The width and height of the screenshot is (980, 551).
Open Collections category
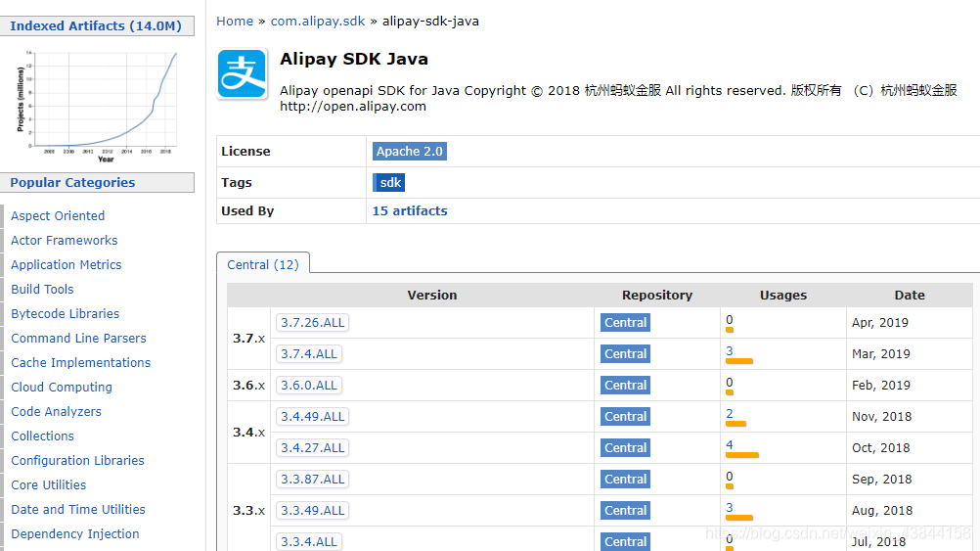[x=42, y=436]
